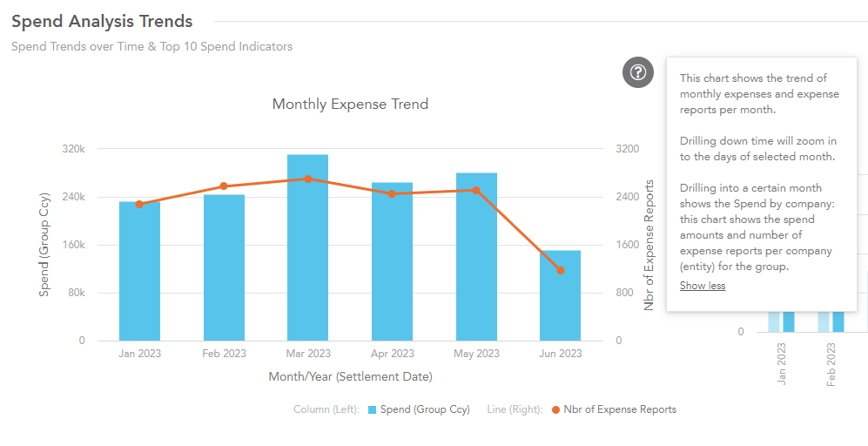Click the Jan 2023 orange line point

[139, 204]
